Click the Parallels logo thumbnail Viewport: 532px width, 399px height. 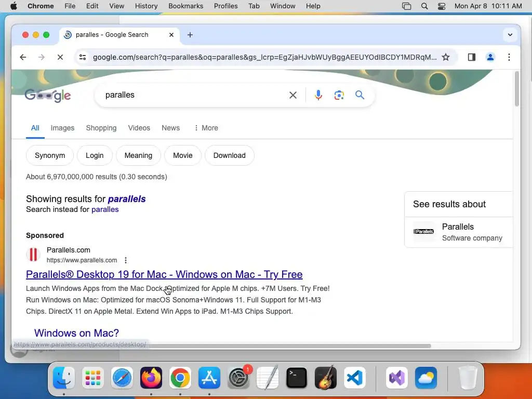pos(423,231)
